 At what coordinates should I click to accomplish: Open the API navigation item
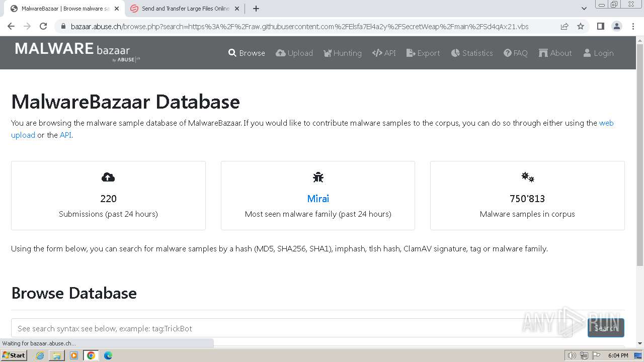click(x=384, y=53)
